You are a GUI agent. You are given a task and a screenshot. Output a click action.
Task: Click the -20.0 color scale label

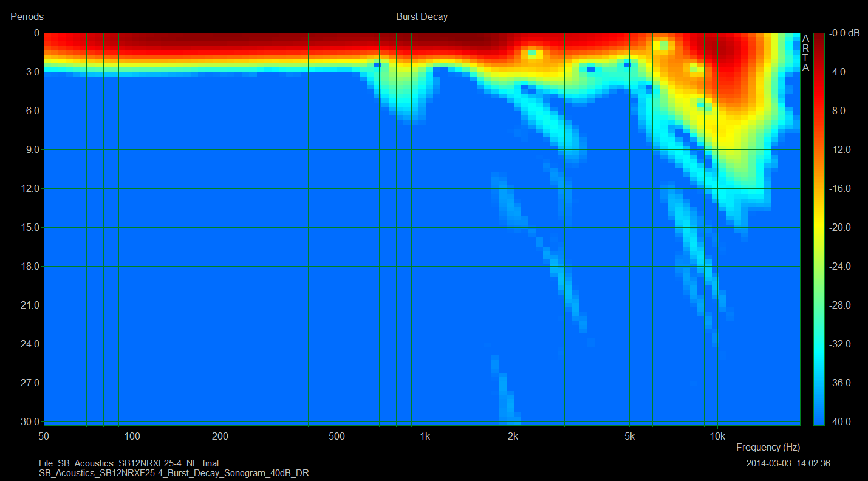pos(841,228)
